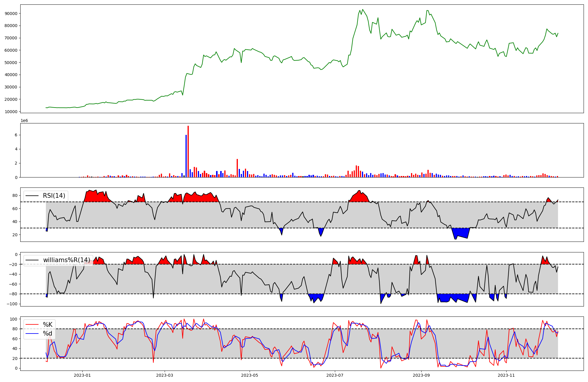588x382 pixels.
Task: Click the 1e6 volume scale label
Action: pos(24,121)
